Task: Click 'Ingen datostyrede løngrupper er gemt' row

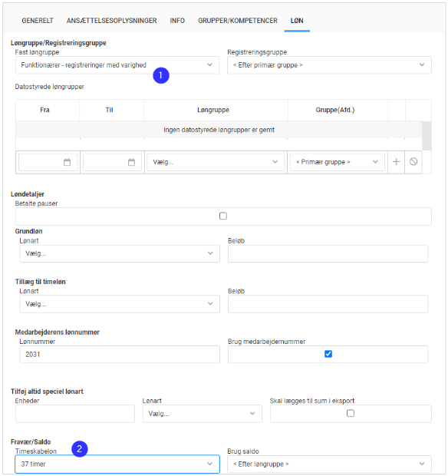Action: click(x=219, y=130)
